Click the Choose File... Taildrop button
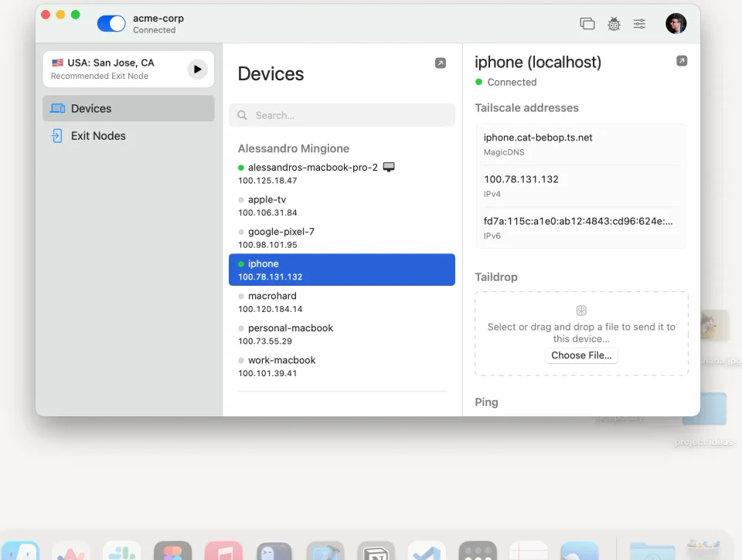Screen dimensions: 742x560 (x=581, y=355)
